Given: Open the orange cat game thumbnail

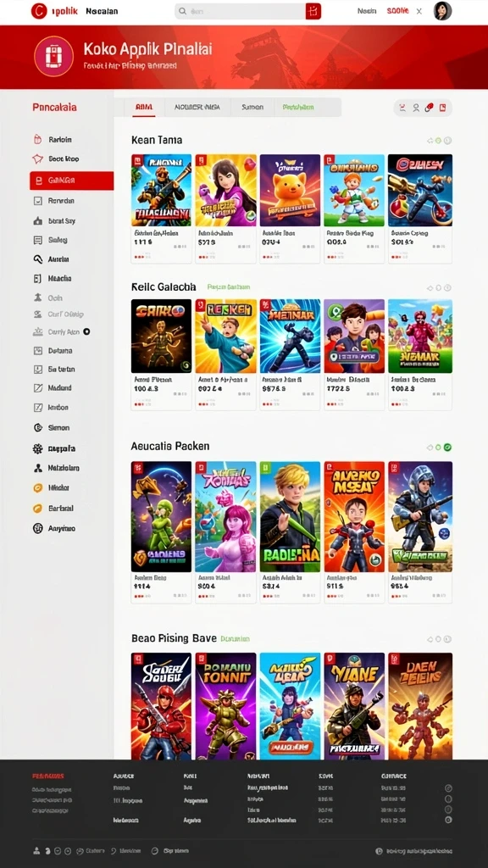Looking at the screenshot, I should point(290,190).
